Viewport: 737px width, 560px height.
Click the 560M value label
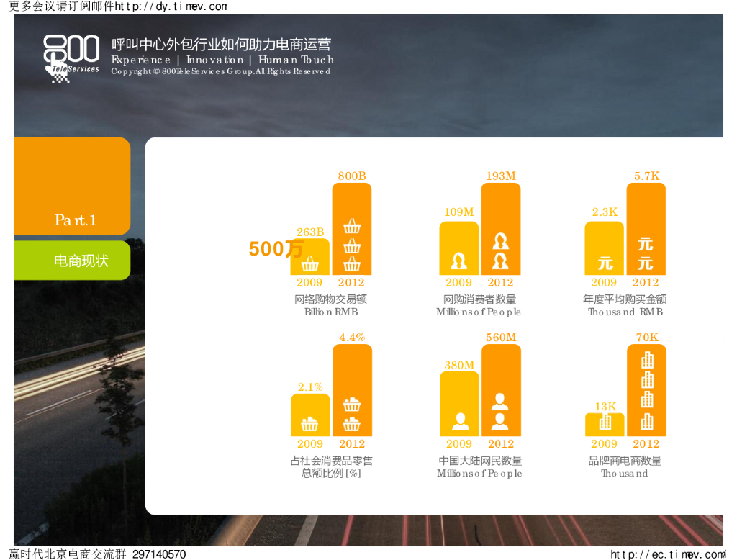[x=501, y=337]
